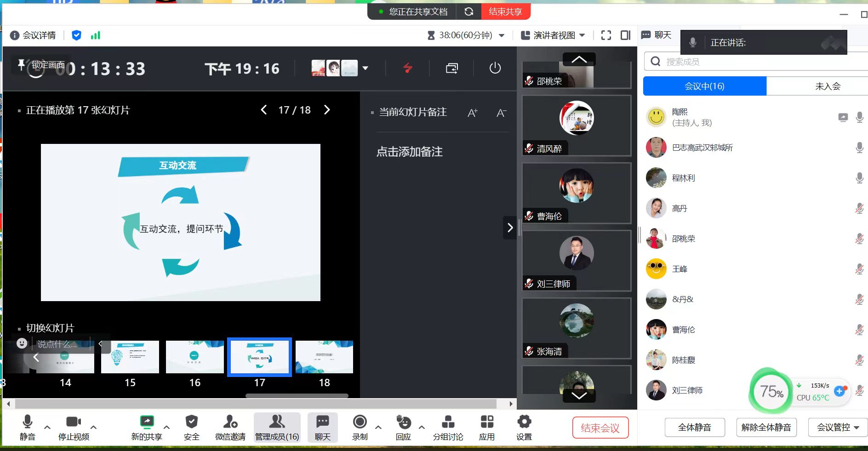Screen dimensions: 868x451
Task: Select the 会议中(16) tab
Action: point(704,86)
